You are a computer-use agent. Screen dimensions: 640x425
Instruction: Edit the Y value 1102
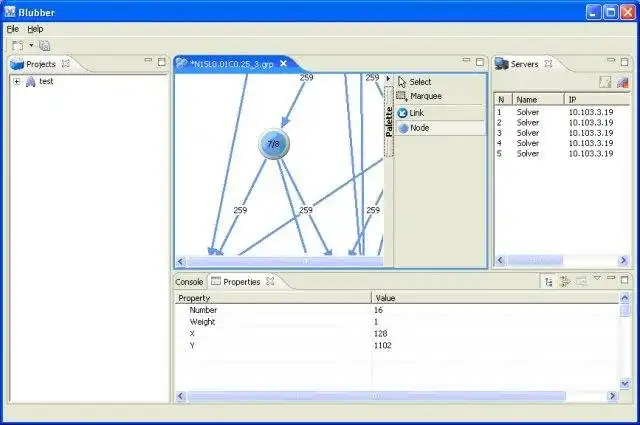[x=382, y=345]
